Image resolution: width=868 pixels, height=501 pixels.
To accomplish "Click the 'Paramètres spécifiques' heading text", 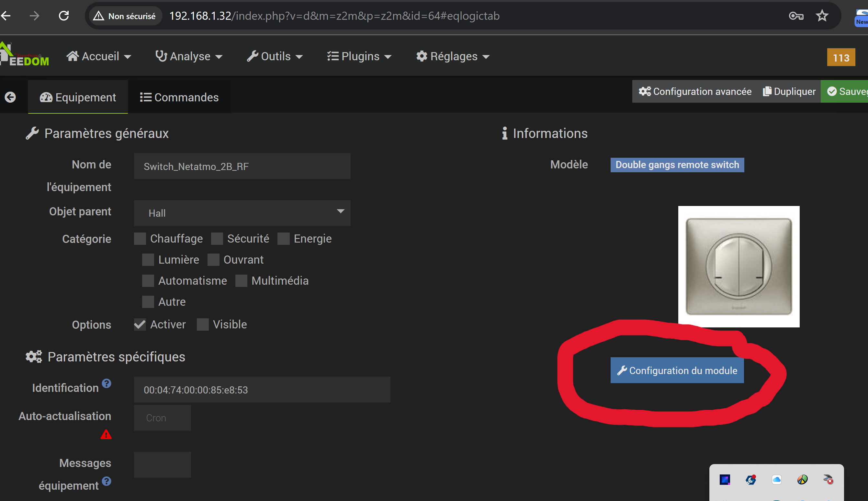I will [116, 357].
